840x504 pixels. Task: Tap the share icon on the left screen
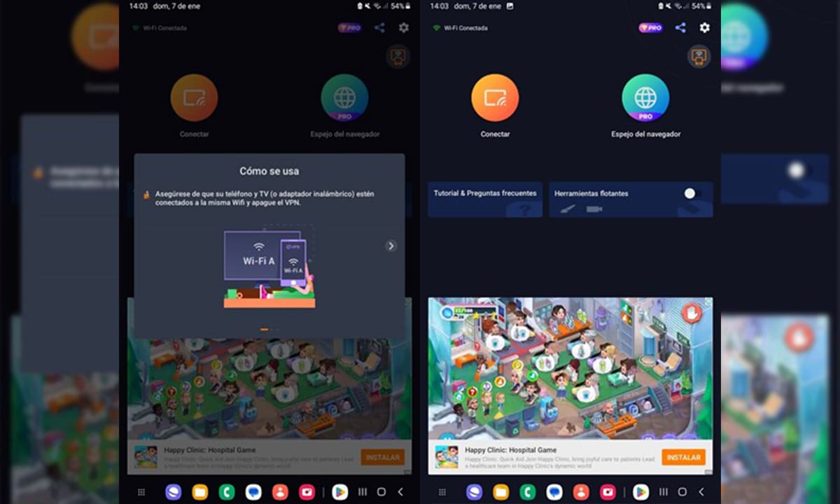click(379, 28)
